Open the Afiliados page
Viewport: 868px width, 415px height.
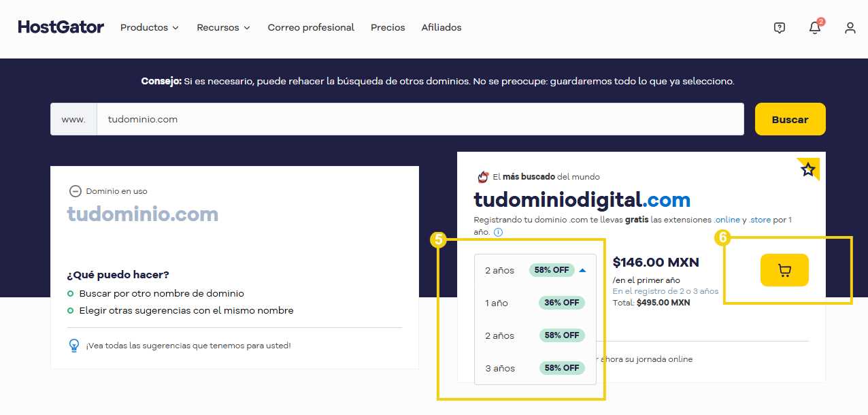441,28
